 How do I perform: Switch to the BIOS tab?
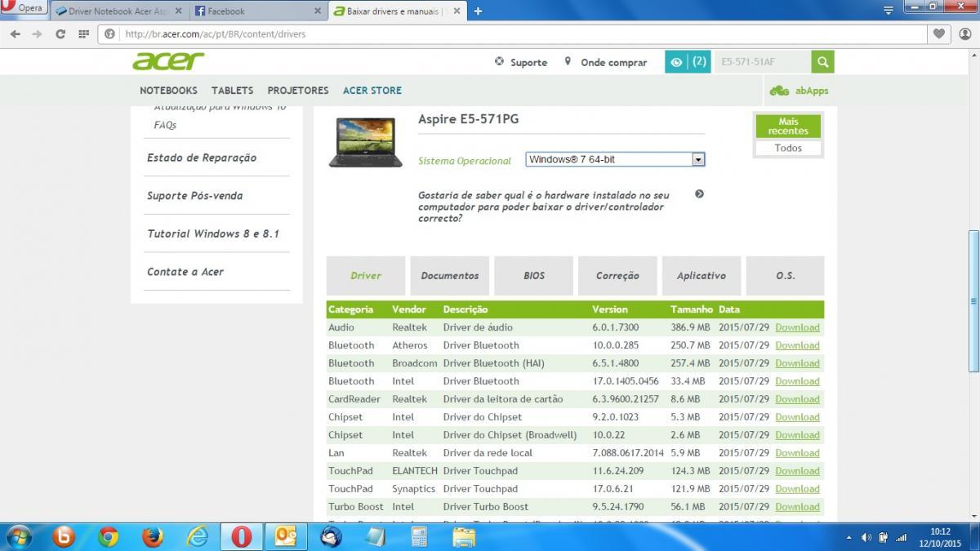point(534,276)
